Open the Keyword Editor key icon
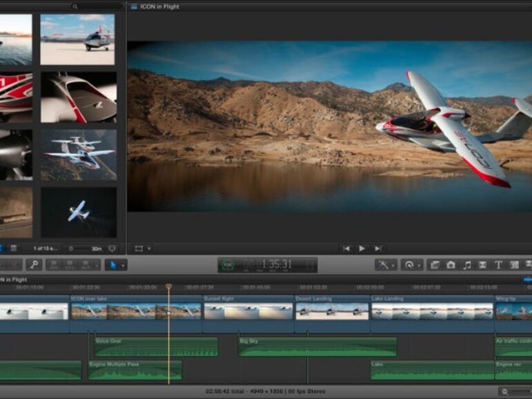Image resolution: width=532 pixels, height=399 pixels. coord(34,265)
